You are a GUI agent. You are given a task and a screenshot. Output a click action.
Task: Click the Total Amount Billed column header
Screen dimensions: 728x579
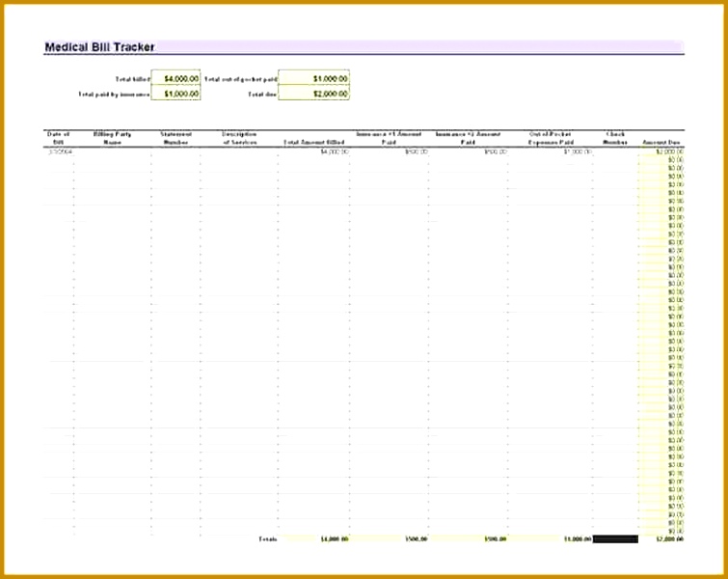(313, 142)
